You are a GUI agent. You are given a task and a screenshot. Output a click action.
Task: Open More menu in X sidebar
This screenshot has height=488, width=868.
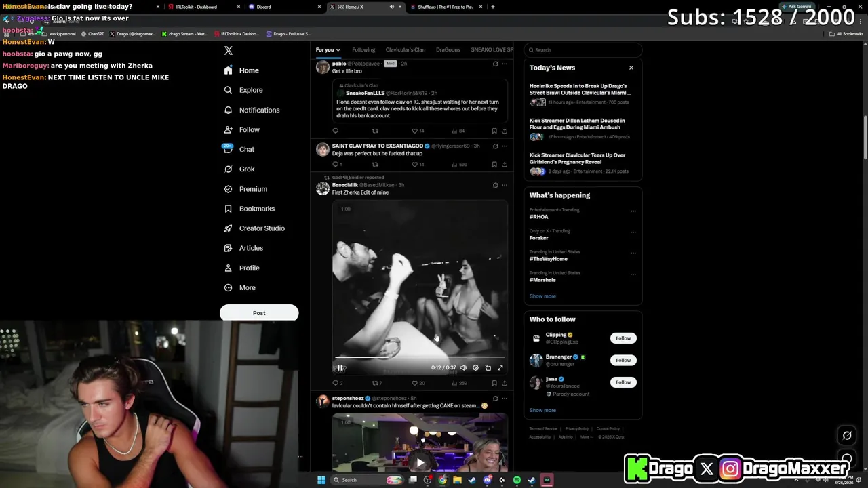[239, 287]
